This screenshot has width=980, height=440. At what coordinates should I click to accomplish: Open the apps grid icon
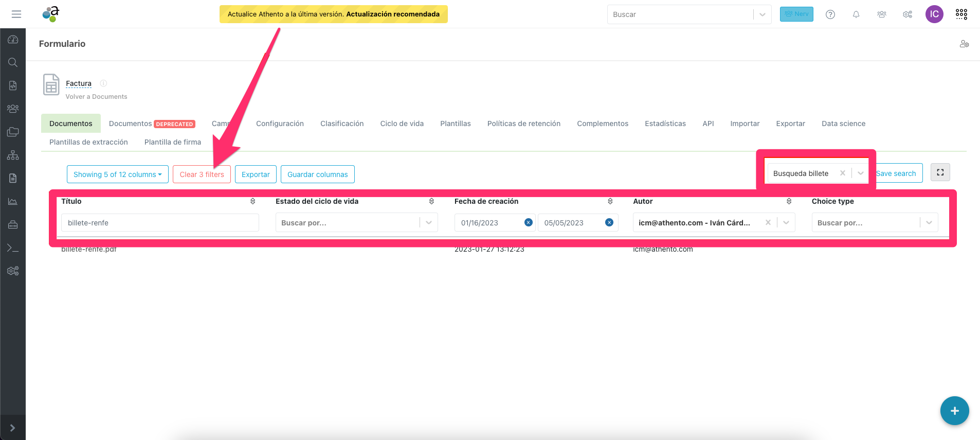(x=961, y=14)
